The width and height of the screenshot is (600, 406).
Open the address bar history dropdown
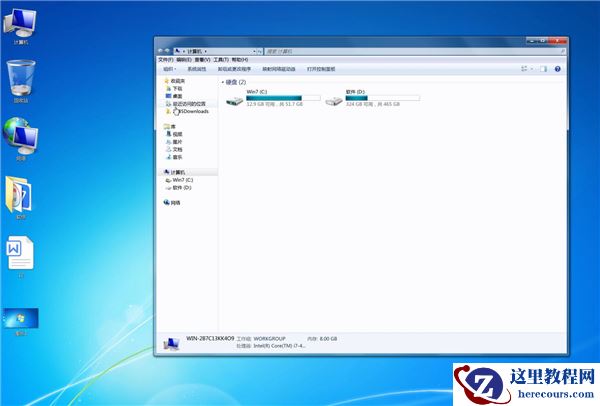254,51
